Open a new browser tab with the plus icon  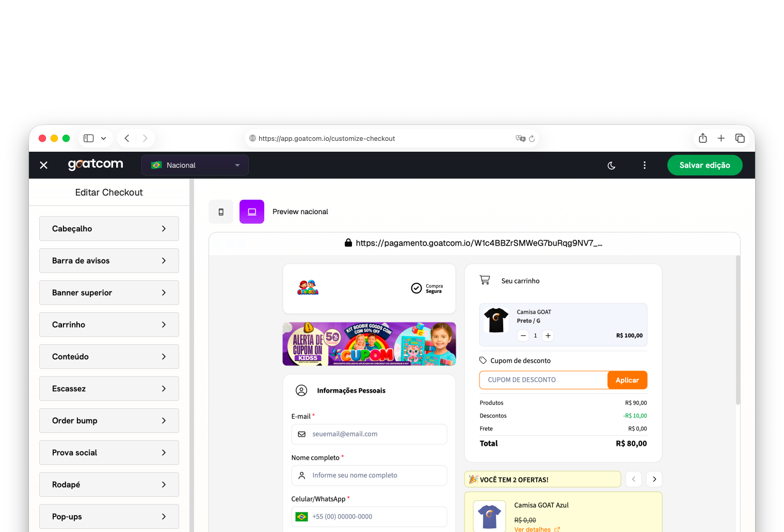click(x=721, y=138)
